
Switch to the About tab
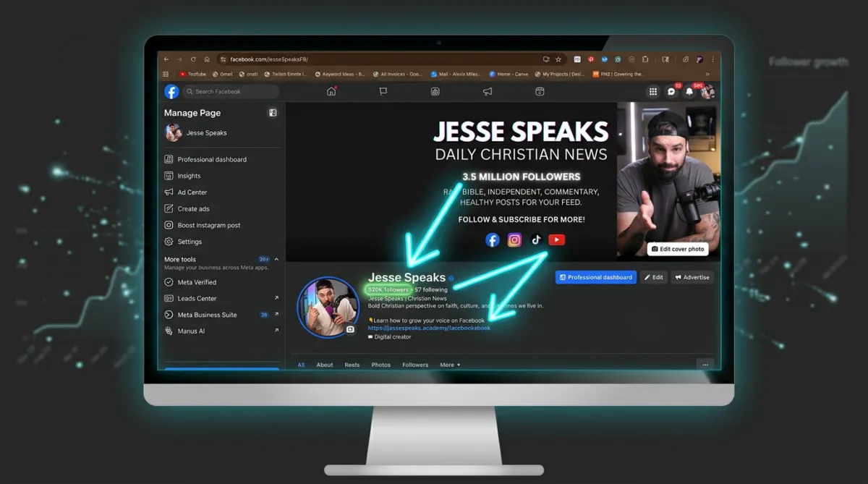click(325, 365)
